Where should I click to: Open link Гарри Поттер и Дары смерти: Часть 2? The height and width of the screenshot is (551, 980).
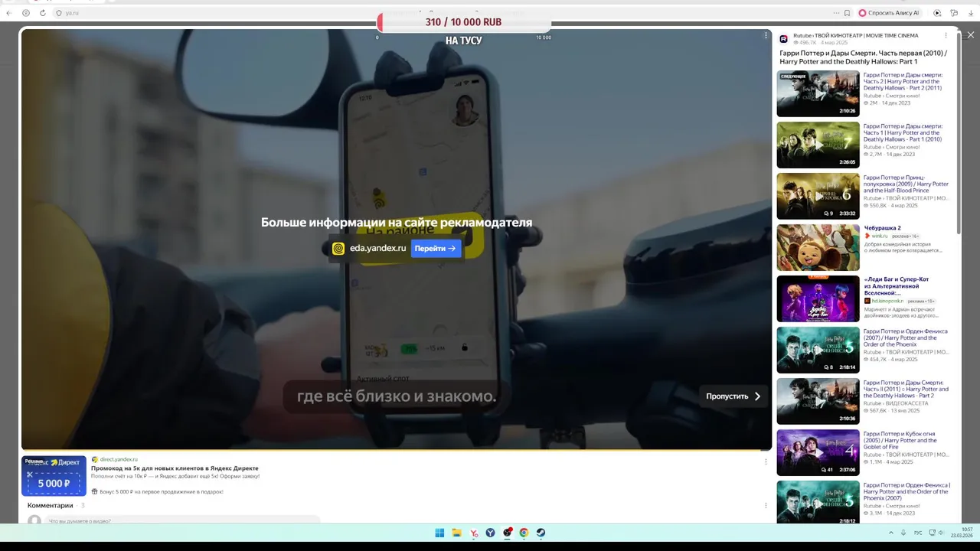coord(903,82)
